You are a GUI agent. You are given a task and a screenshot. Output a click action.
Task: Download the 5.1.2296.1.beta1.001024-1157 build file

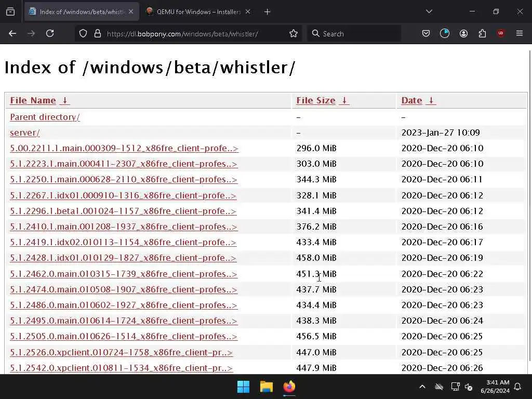(x=123, y=211)
